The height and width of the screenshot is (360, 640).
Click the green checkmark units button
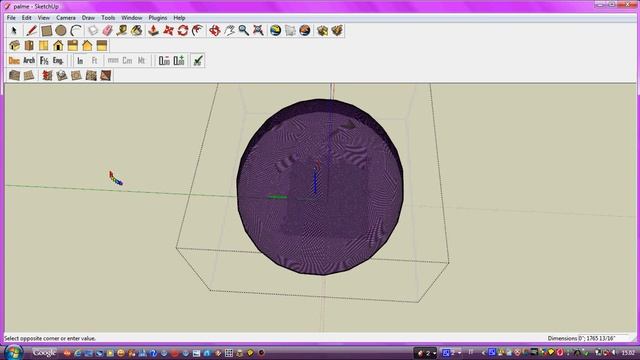(x=198, y=61)
